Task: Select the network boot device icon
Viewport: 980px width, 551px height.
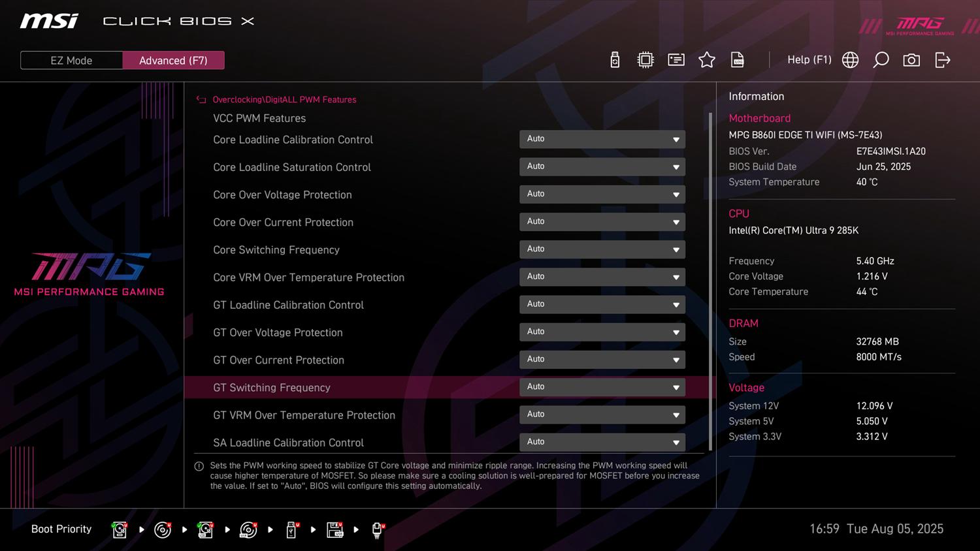Action: pos(378,529)
